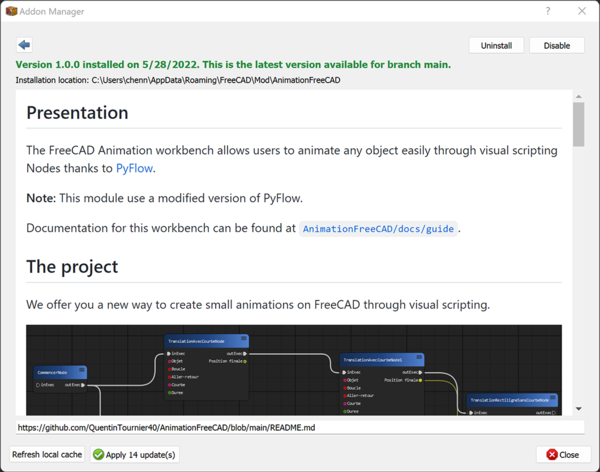
Task: Open the PyFlow hyperlink
Action: (x=134, y=168)
